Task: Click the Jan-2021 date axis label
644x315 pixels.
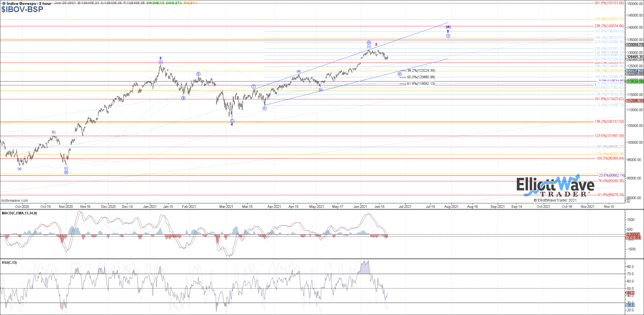Action: tap(150, 206)
